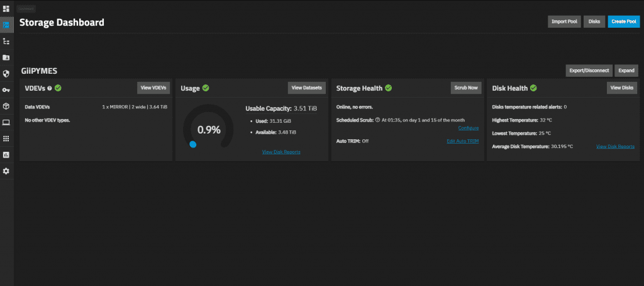Click the Scheduled Scrub help icon
Viewport: 644px width, 286px height.
tap(377, 120)
